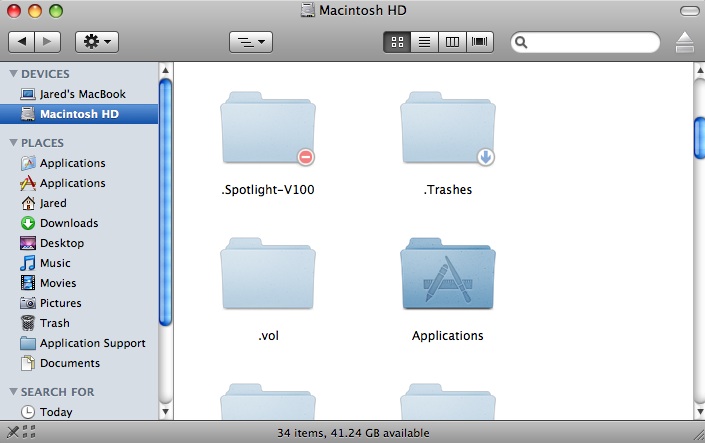Click the window resize grip corner

click(698, 434)
